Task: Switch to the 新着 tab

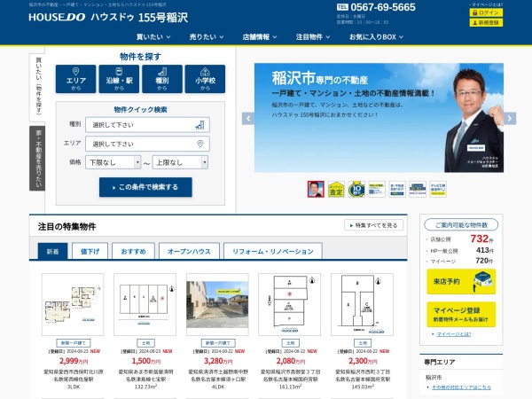Action: [52, 252]
